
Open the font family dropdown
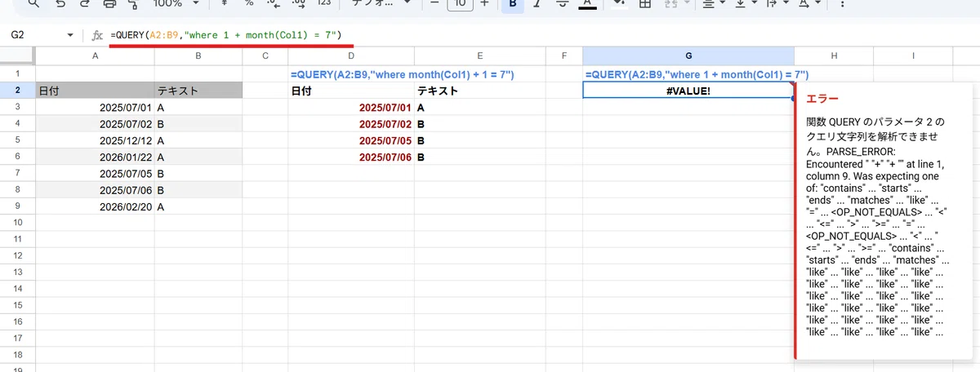point(382,3)
